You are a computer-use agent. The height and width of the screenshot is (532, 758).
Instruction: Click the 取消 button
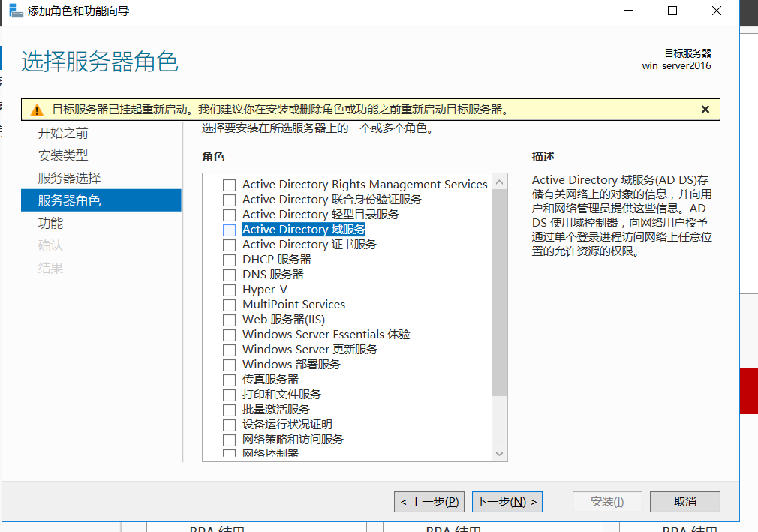(685, 502)
